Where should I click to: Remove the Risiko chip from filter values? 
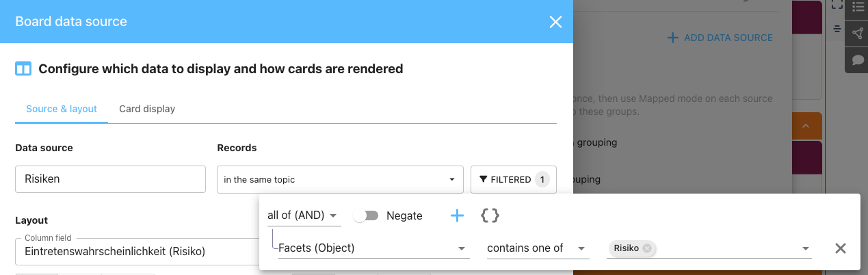(x=647, y=248)
